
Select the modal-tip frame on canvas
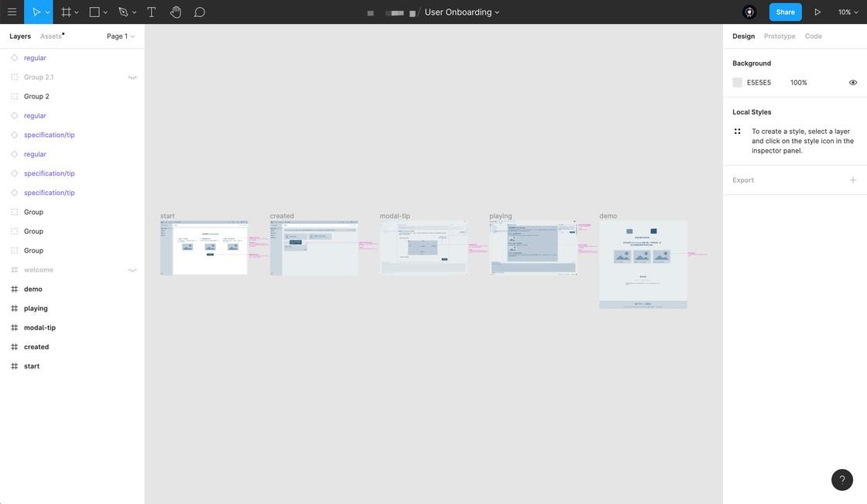point(423,247)
